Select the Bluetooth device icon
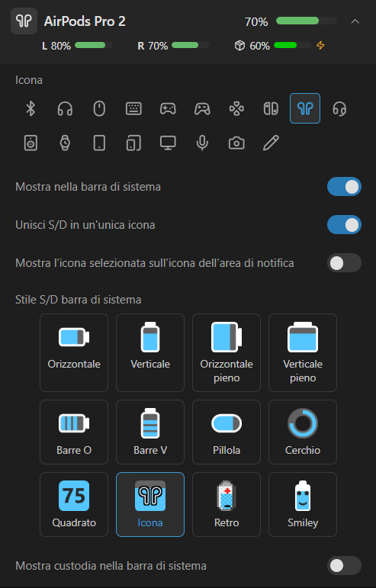This screenshot has height=588, width=376. 31,109
